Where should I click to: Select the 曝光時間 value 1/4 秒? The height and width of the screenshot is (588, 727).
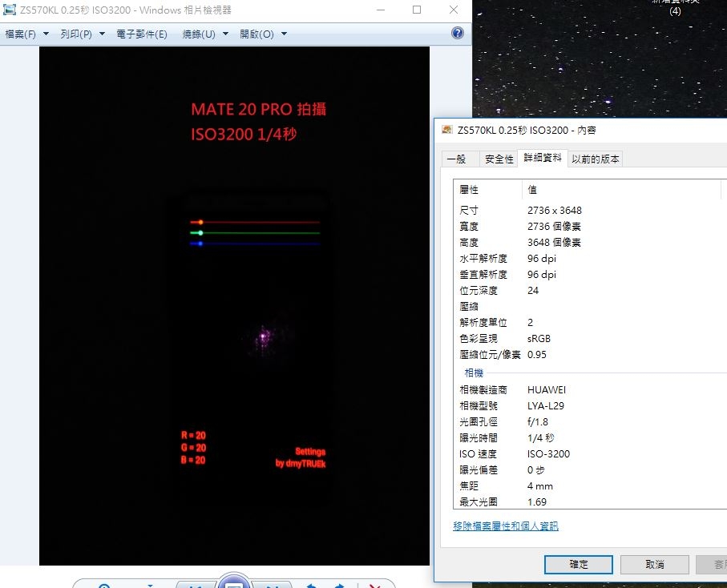click(540, 438)
